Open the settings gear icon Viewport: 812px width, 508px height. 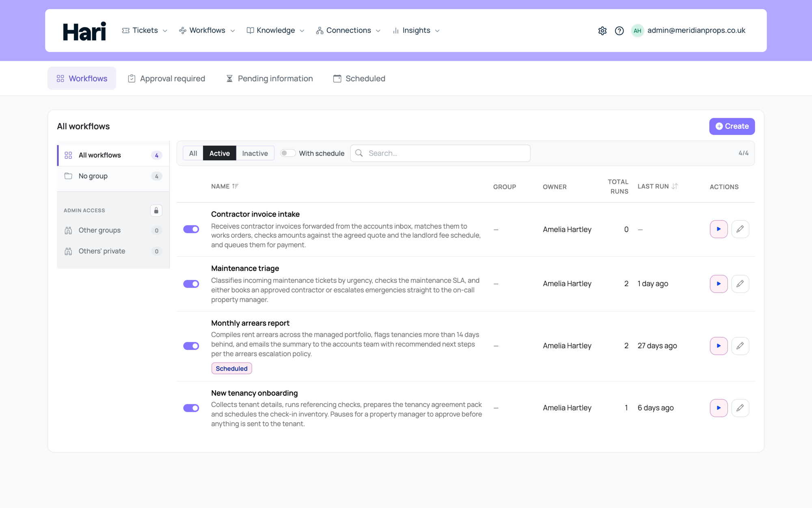coord(602,30)
